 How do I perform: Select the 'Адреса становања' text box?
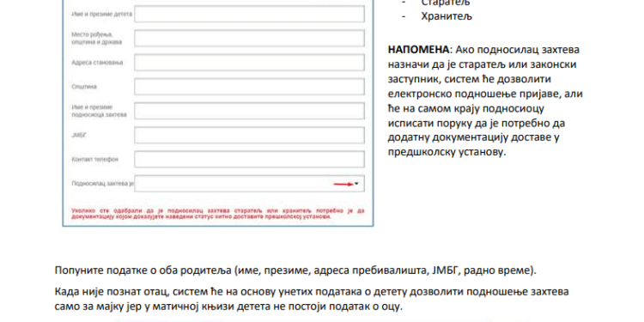[249, 63]
